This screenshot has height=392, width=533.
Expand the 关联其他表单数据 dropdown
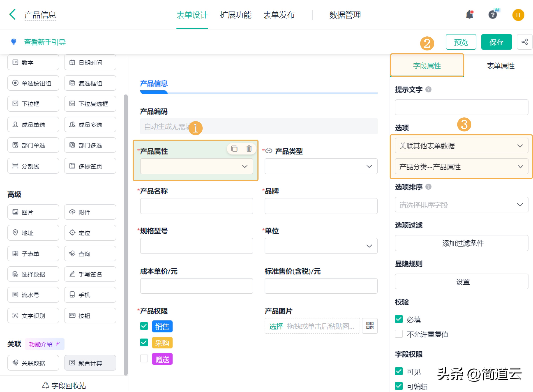click(x=461, y=146)
